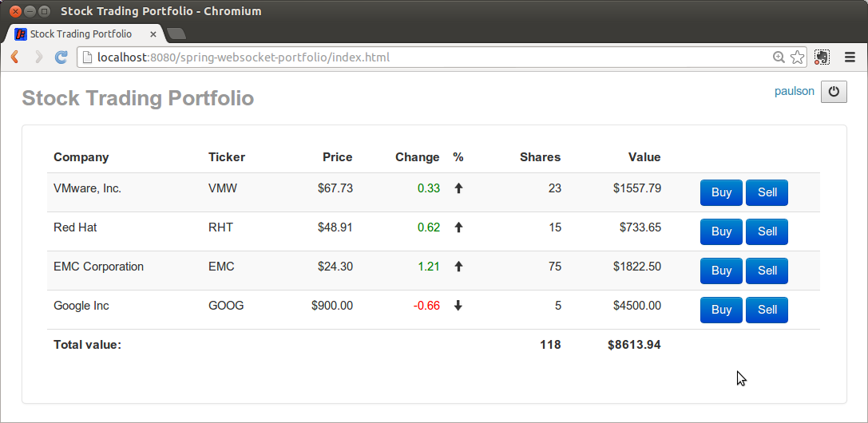This screenshot has width=868, height=423.
Task: Close the Stock Trading Portfolio tab
Action: 153,34
